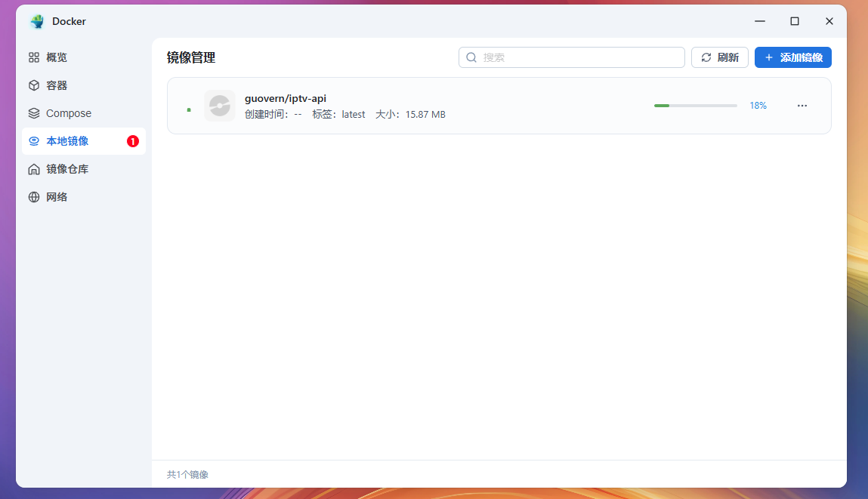The image size is (868, 499).
Task: Close the Docker window
Action: 829,21
